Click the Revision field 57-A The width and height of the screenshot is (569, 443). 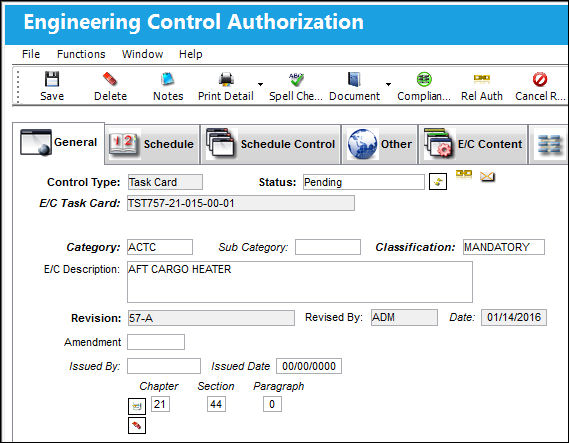[211, 318]
